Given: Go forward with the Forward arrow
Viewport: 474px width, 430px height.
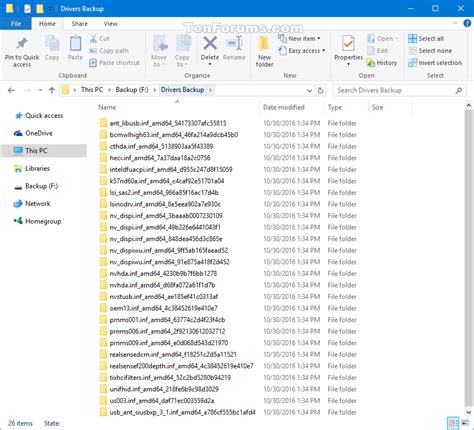Looking at the screenshot, I should (28, 90).
